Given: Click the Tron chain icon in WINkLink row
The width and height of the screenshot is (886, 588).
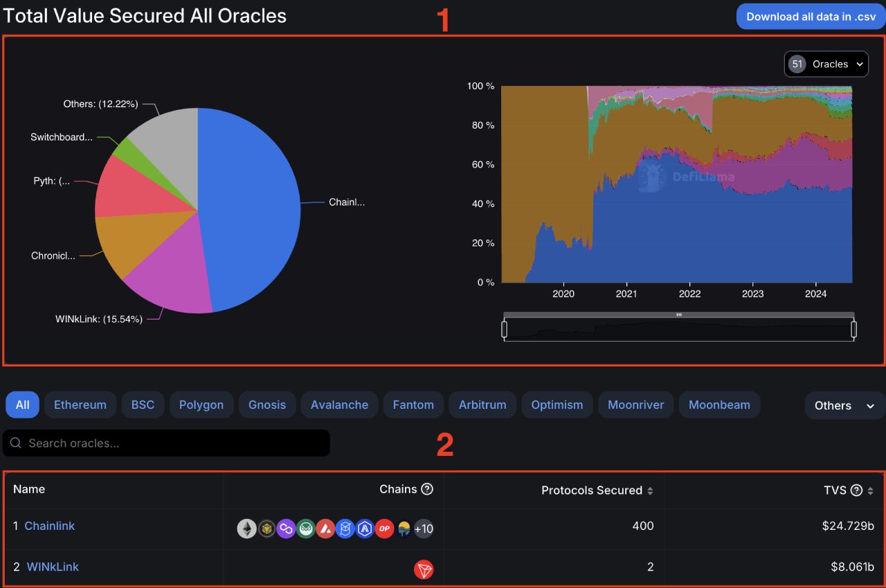Looking at the screenshot, I should click(x=424, y=570).
